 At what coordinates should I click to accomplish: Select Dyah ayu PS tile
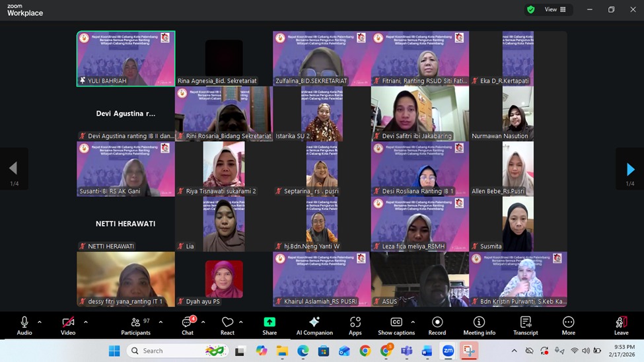[x=224, y=279]
